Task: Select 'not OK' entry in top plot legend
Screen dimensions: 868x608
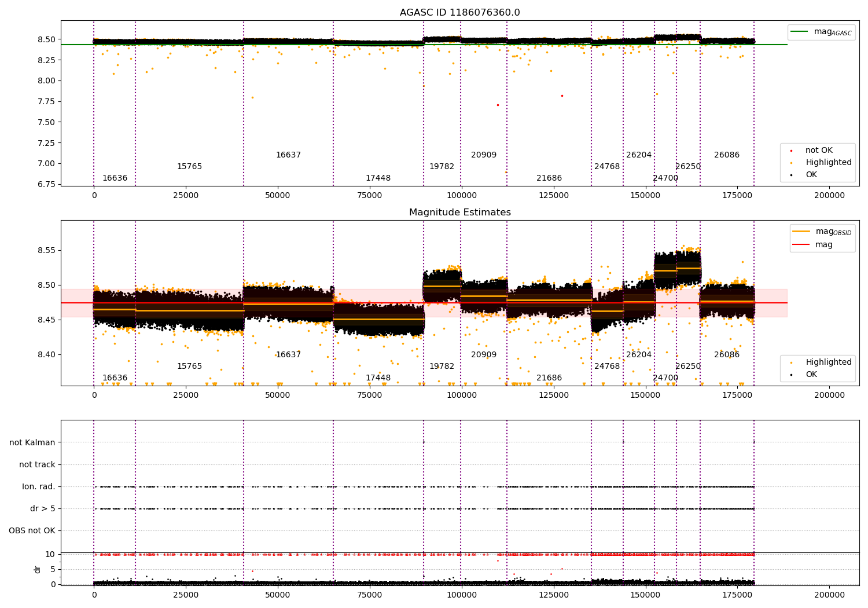Action: pos(819,151)
